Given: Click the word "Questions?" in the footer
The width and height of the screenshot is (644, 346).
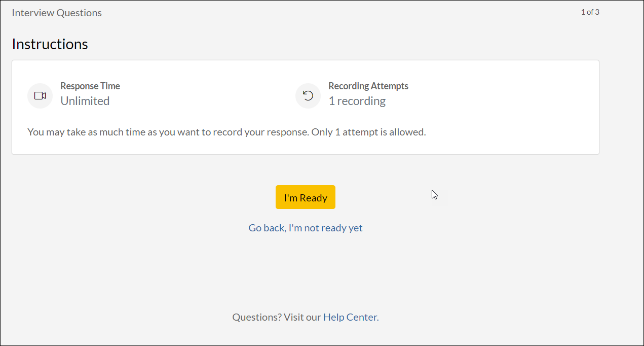Looking at the screenshot, I should (x=256, y=317).
